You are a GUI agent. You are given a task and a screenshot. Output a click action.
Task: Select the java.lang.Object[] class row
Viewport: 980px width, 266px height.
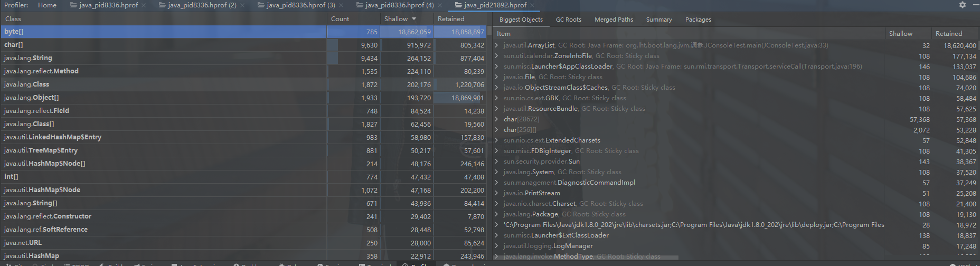pos(32,98)
